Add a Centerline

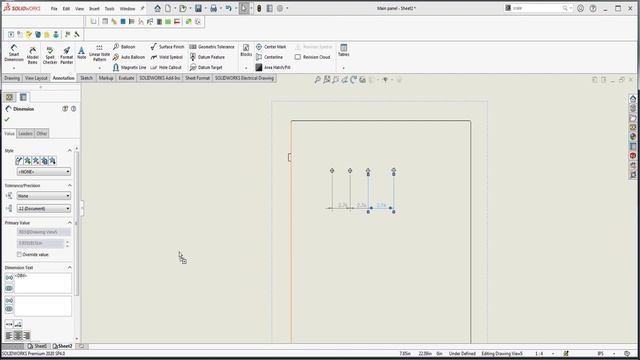pyautogui.click(x=269, y=57)
